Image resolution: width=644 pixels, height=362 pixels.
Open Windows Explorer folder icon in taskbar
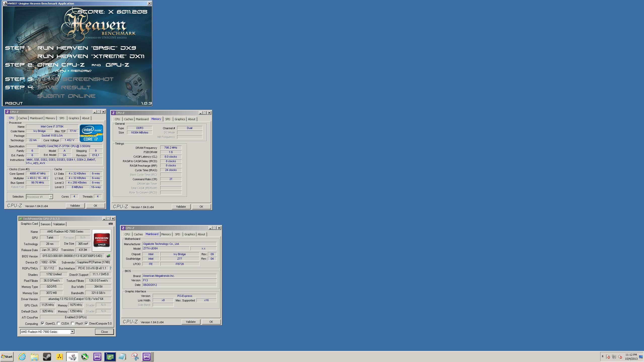pos(34,356)
